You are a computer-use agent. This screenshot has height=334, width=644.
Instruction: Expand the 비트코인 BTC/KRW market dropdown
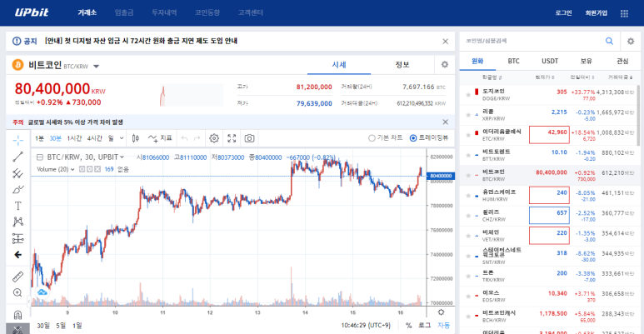click(x=96, y=66)
